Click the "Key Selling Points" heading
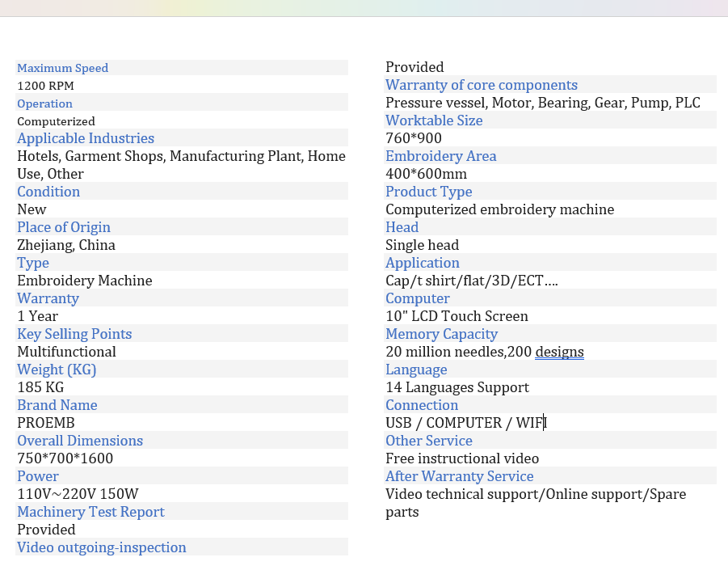This screenshot has height=566, width=728. pos(74,334)
